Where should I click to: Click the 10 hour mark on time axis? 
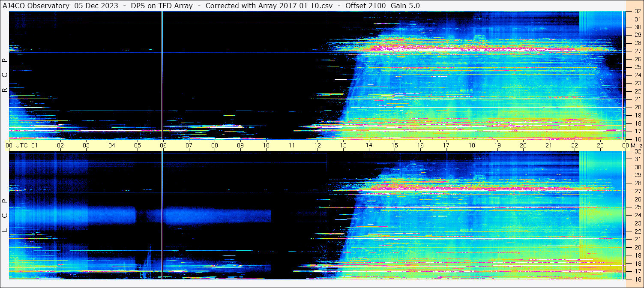tap(266, 145)
